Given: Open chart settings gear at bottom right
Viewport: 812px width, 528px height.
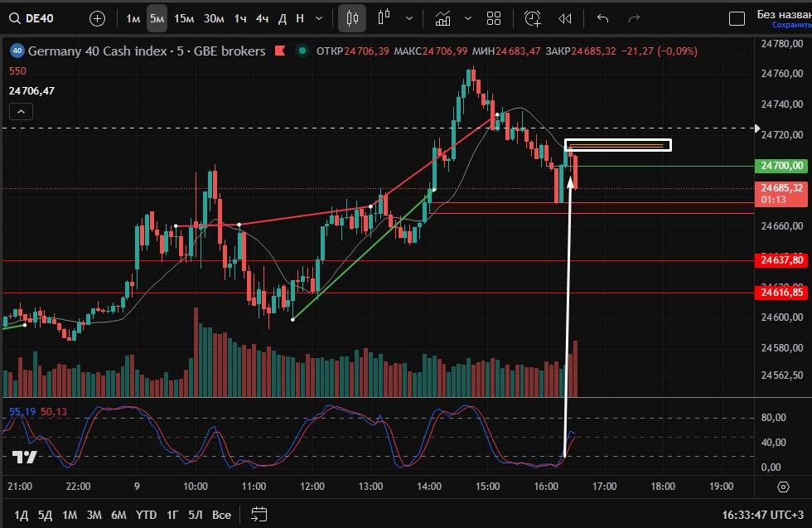Looking at the screenshot, I should coord(783,487).
